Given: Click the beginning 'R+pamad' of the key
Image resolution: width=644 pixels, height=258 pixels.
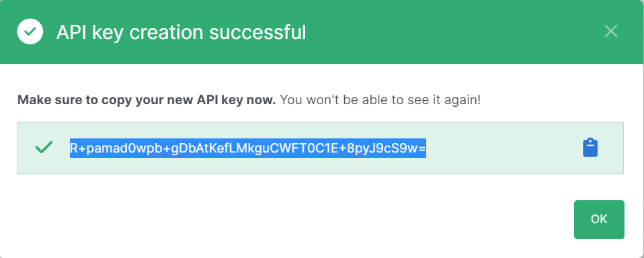Looking at the screenshot, I should tap(97, 148).
